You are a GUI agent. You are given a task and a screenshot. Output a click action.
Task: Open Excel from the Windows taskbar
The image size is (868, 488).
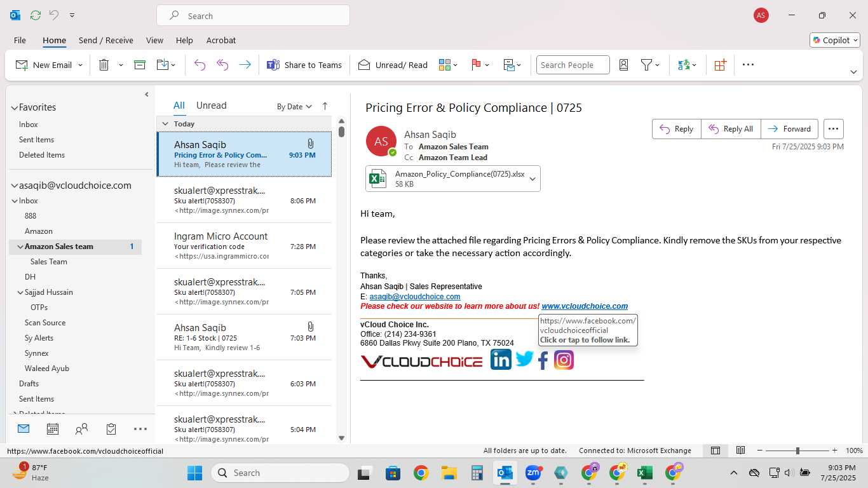pos(644,473)
